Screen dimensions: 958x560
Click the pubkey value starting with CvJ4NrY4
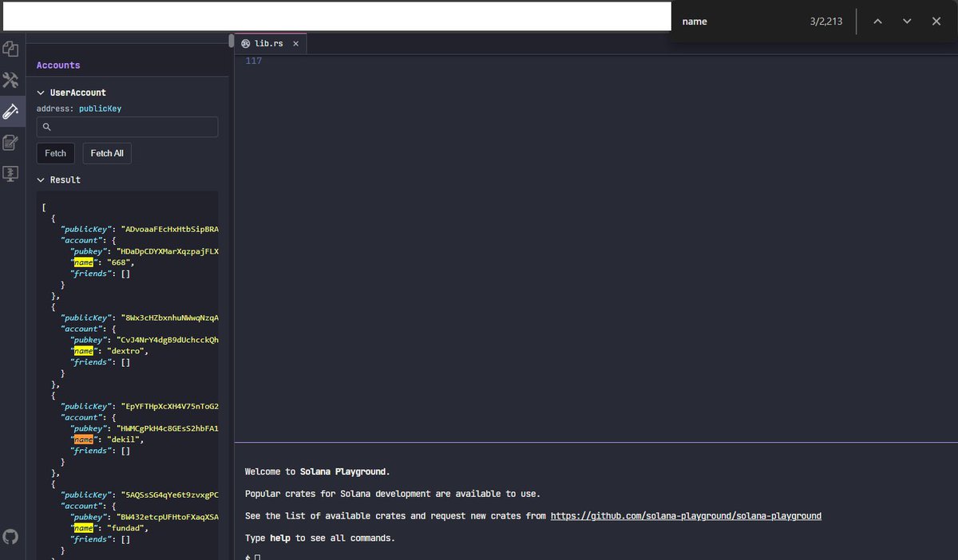168,340
